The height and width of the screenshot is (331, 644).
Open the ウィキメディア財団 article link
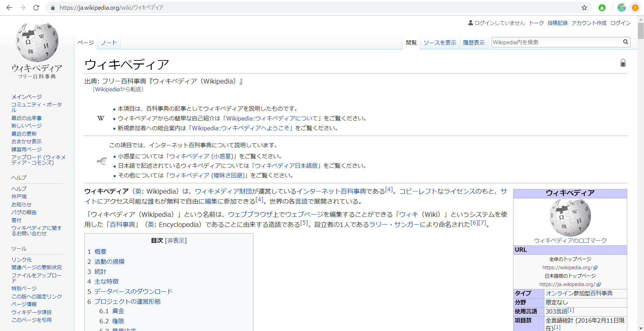click(223, 191)
